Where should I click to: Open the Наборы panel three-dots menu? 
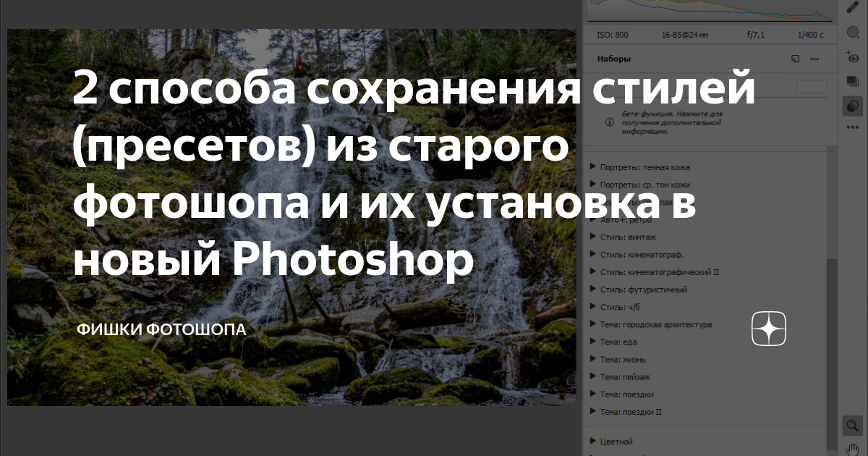tap(815, 59)
